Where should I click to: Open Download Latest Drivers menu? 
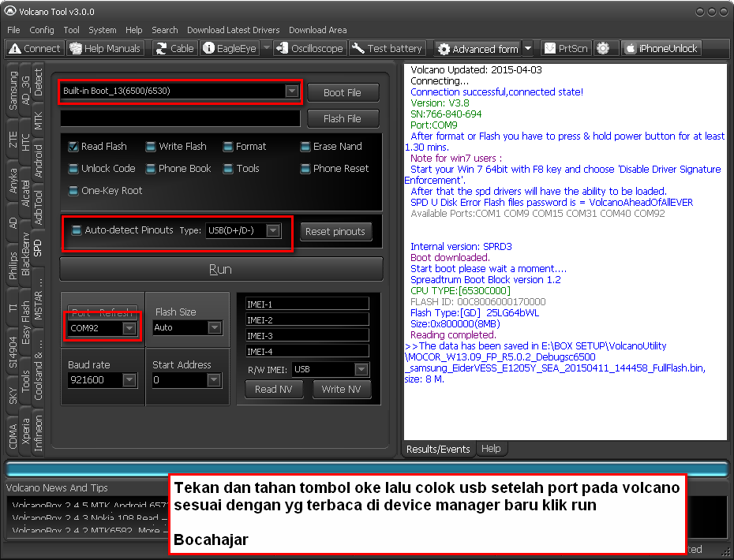[x=233, y=30]
